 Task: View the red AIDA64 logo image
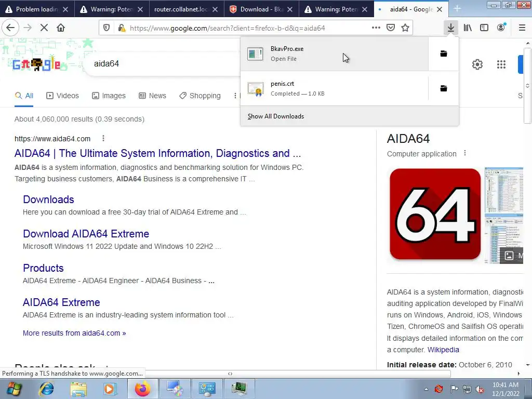tap(435, 214)
